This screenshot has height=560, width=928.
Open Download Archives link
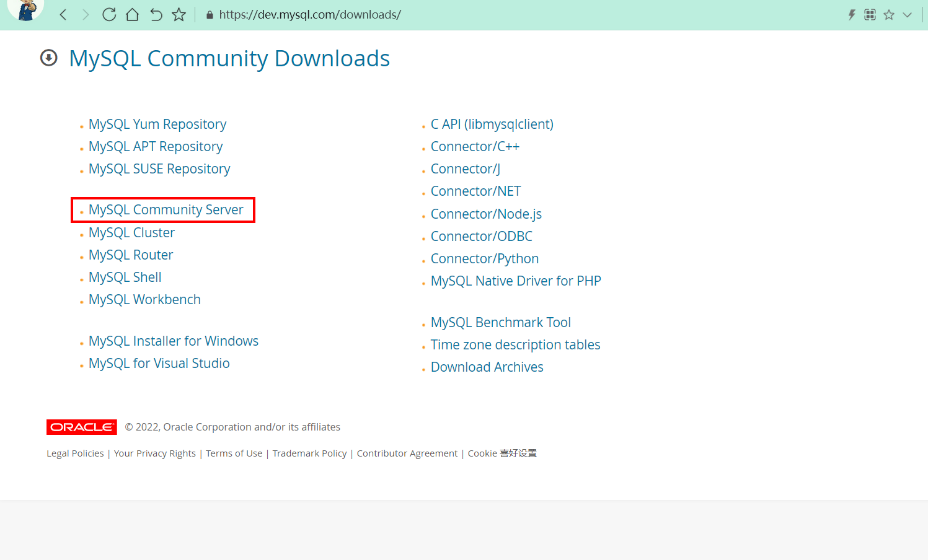(x=487, y=367)
